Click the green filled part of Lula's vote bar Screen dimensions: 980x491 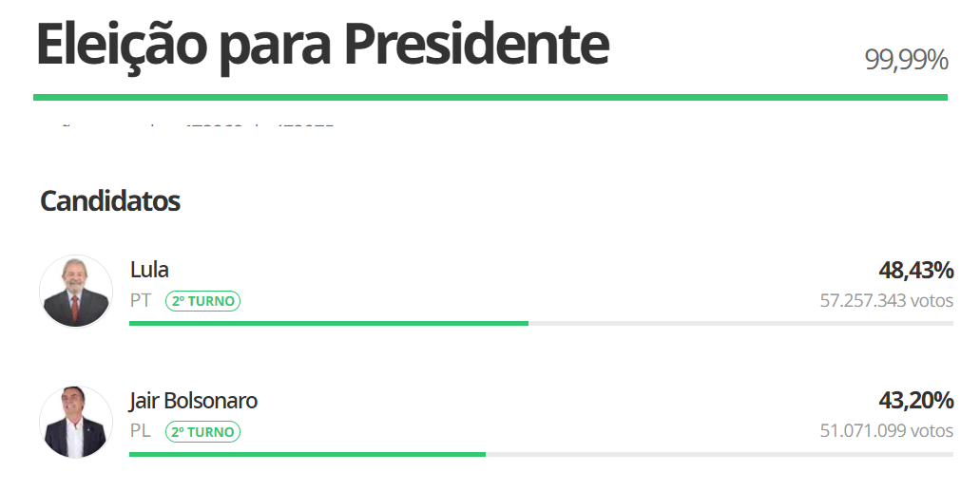(x=328, y=324)
